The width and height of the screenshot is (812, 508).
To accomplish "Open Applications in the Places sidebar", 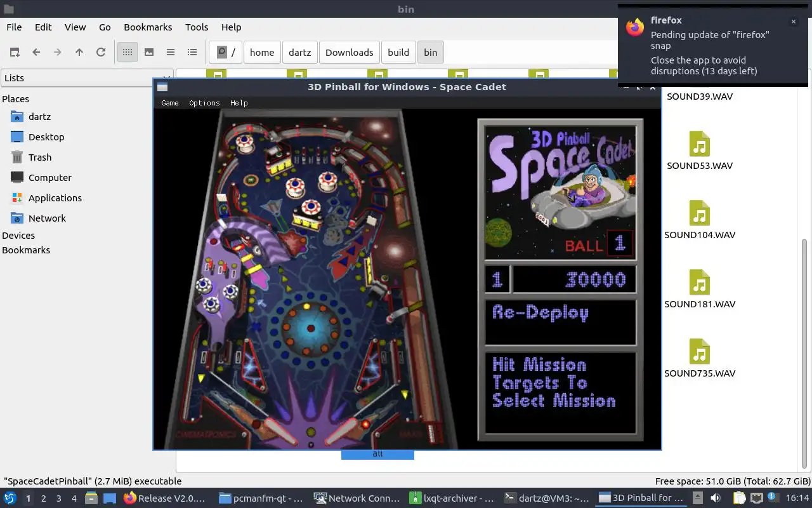I will [55, 198].
